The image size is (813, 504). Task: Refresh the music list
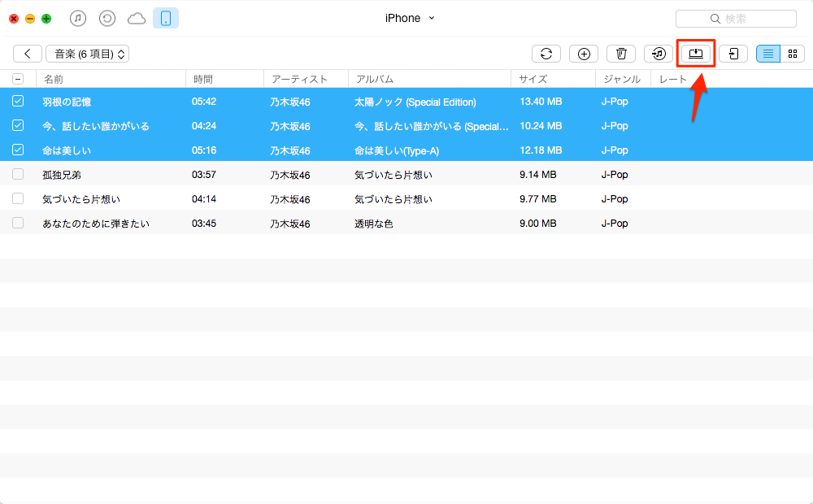coord(546,54)
